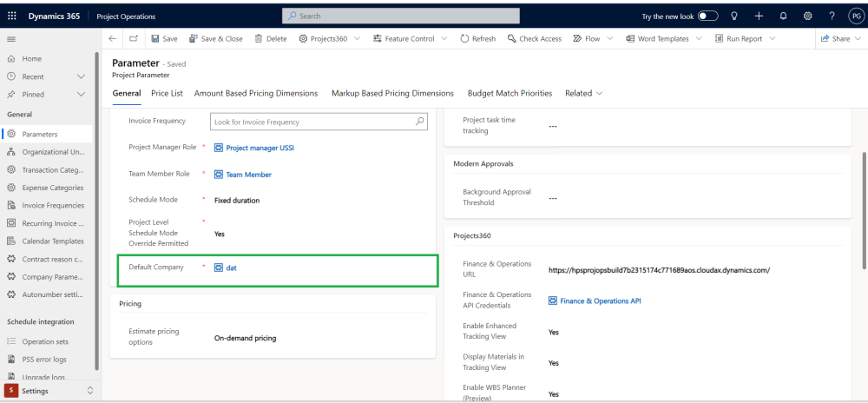Open record in new window icon
Image resolution: width=868 pixels, height=403 pixels.
[134, 39]
